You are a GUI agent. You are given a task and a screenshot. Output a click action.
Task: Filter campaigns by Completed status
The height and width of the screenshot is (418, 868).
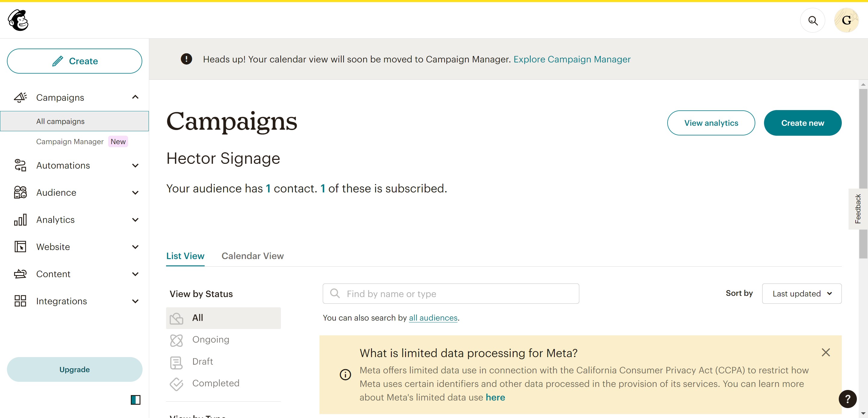216,383
